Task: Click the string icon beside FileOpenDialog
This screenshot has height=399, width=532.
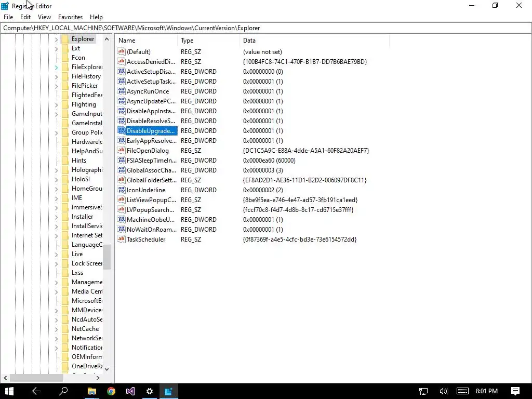Action: pyautogui.click(x=121, y=150)
